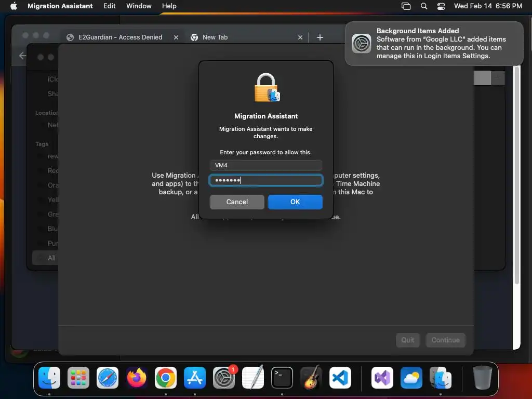Click the Background Items Added notification
This screenshot has width=532, height=399.
tap(434, 44)
